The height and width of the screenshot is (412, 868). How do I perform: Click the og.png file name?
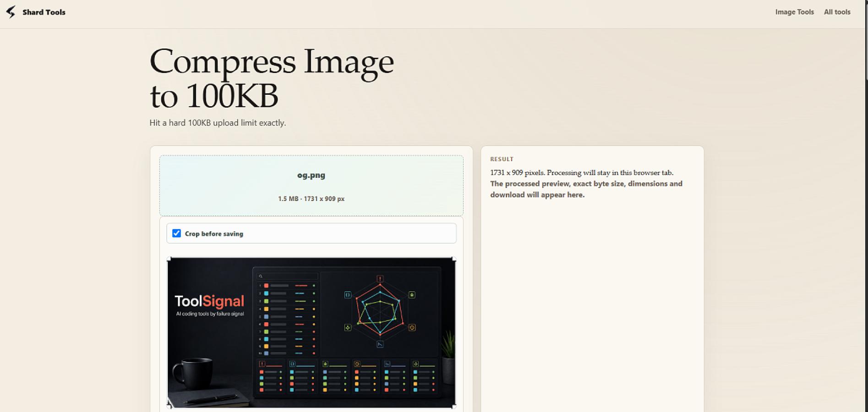(311, 175)
